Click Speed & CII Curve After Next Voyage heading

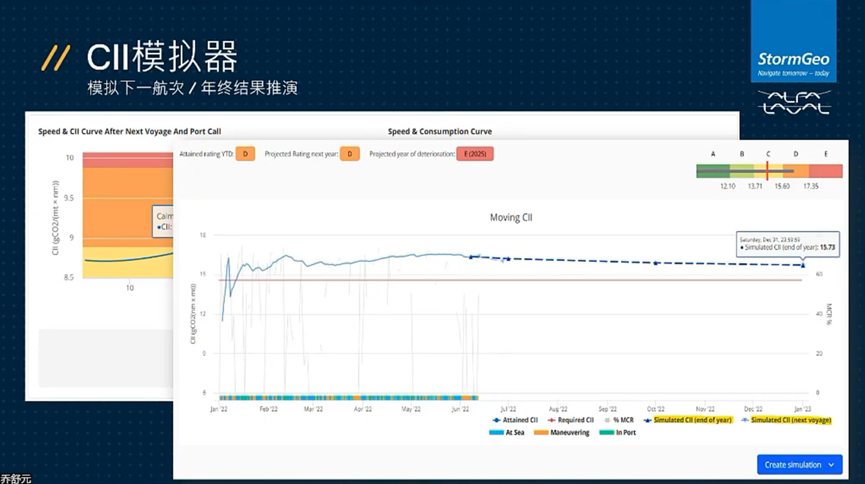[x=130, y=131]
